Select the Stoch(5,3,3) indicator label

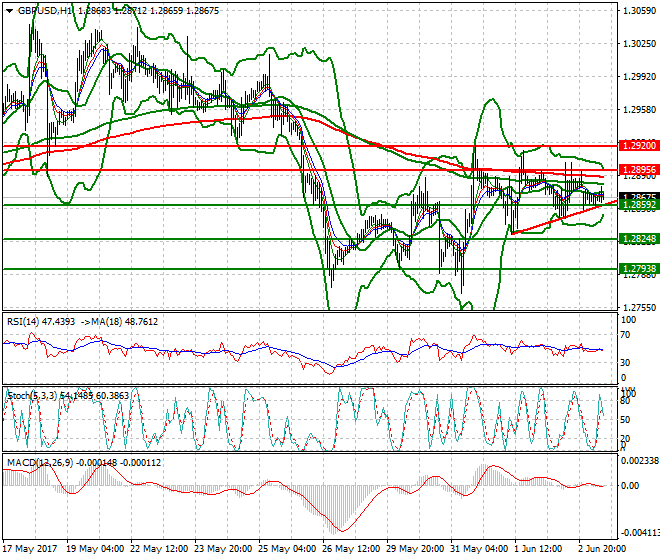pyautogui.click(x=32, y=396)
